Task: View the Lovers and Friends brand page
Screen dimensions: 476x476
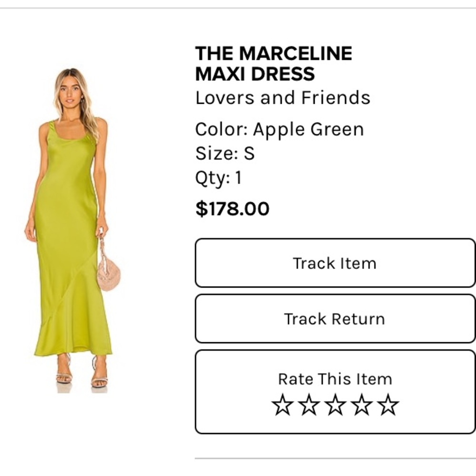Action: pyautogui.click(x=283, y=98)
